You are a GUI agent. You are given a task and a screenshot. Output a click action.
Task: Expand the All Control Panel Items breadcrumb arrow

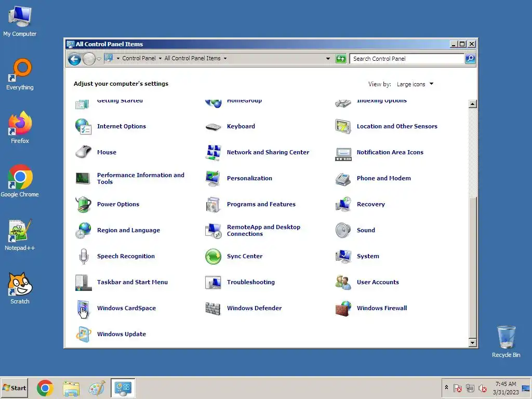[x=225, y=58]
